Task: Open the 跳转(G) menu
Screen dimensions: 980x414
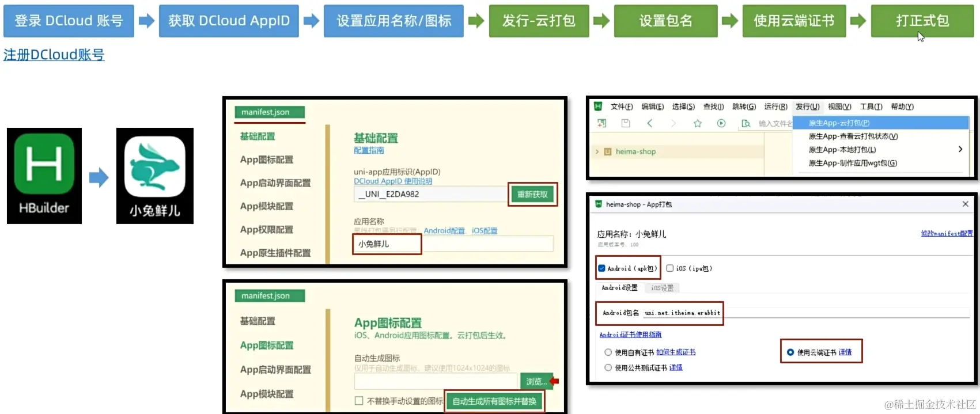Action: coord(744,107)
